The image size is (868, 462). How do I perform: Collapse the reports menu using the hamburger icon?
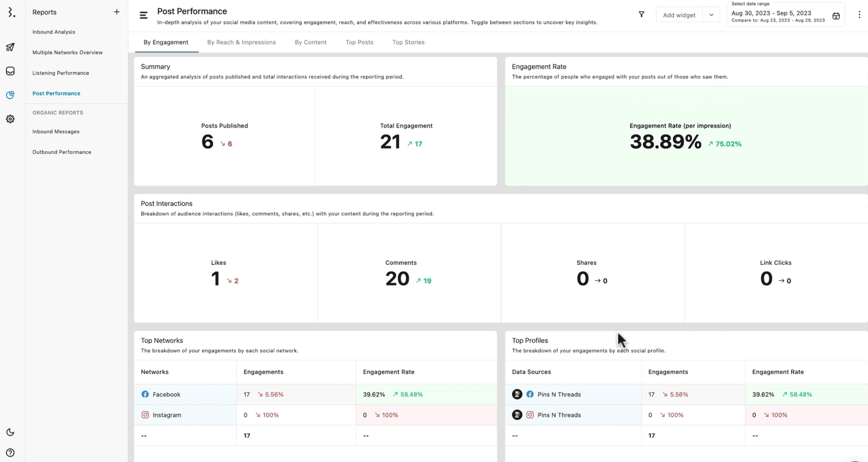click(x=144, y=15)
